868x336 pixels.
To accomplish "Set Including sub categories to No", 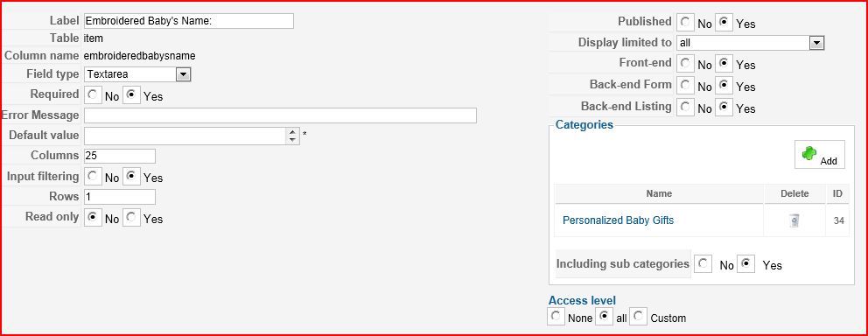I will [x=703, y=264].
